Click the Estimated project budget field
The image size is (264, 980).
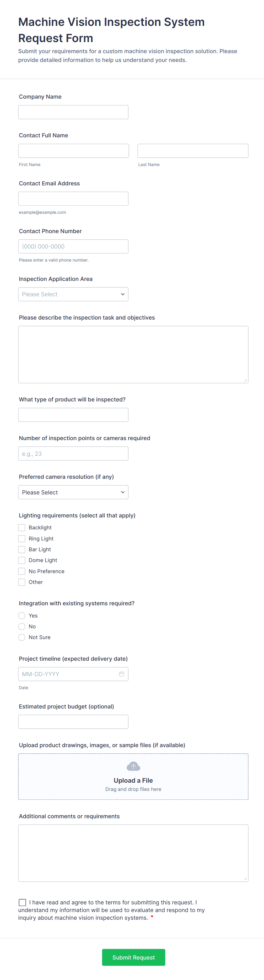point(73,722)
